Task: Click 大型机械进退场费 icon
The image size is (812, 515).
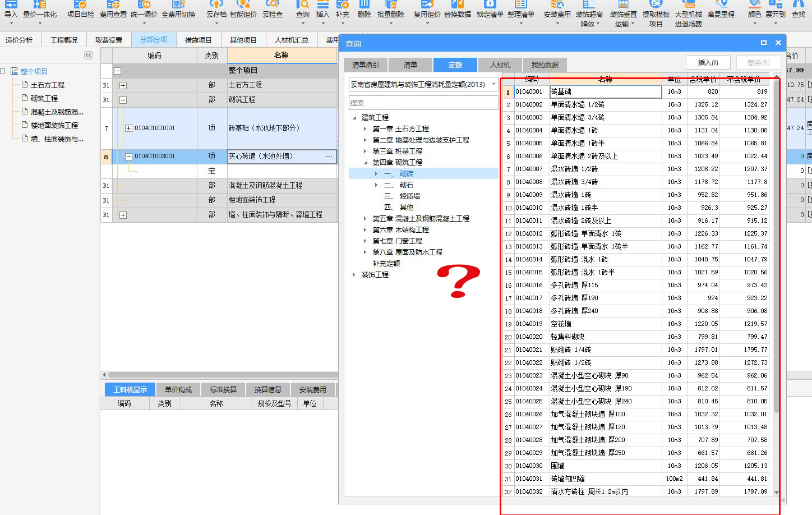Action: click(x=689, y=13)
